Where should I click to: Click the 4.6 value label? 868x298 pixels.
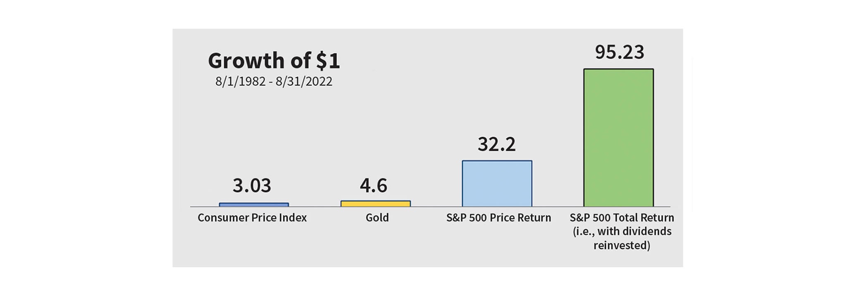point(373,185)
